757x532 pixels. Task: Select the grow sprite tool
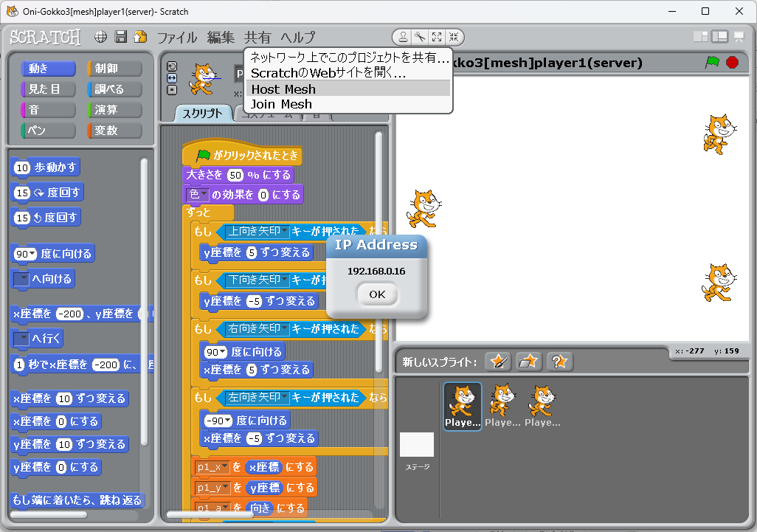coord(437,37)
